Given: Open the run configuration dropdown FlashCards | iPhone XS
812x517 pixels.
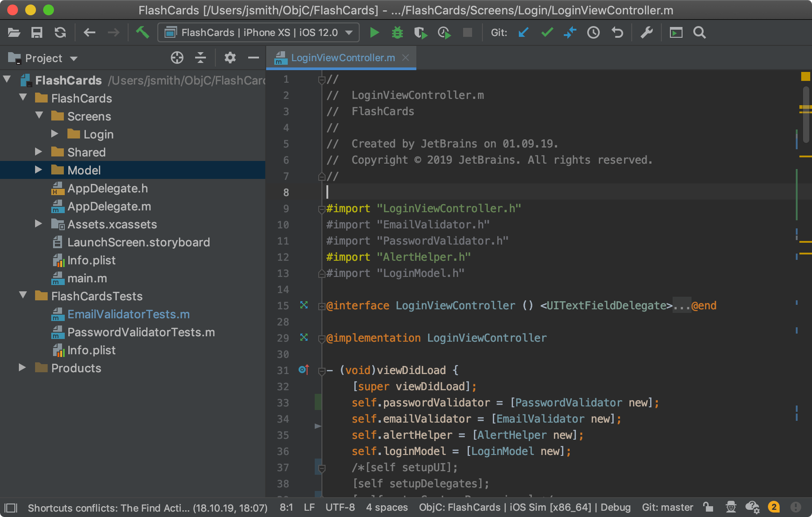Looking at the screenshot, I should pyautogui.click(x=259, y=32).
